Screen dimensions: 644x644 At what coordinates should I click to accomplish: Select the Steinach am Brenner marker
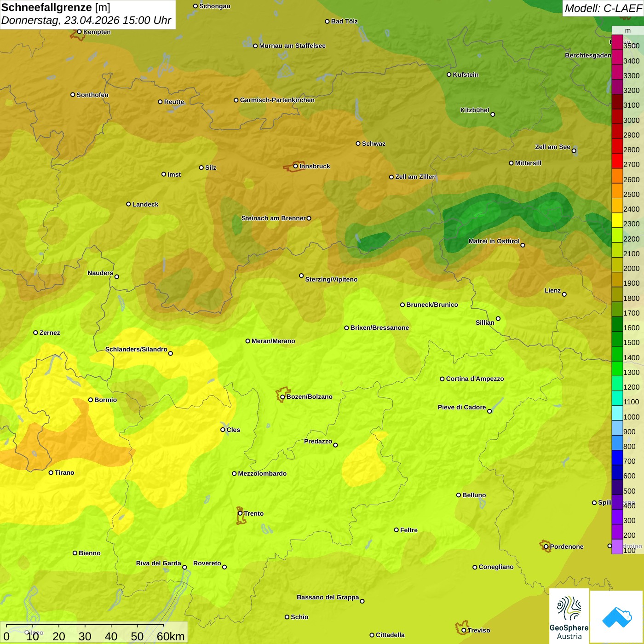pyautogui.click(x=309, y=218)
